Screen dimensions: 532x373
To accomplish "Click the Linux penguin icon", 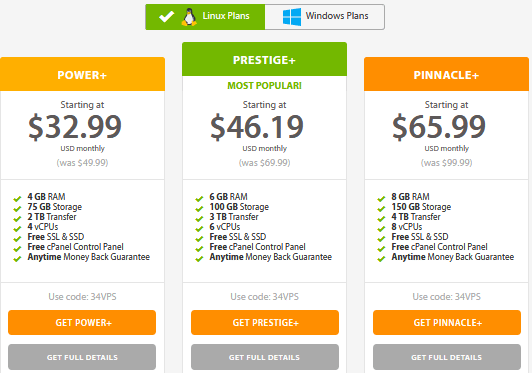I will pyautogui.click(x=189, y=17).
